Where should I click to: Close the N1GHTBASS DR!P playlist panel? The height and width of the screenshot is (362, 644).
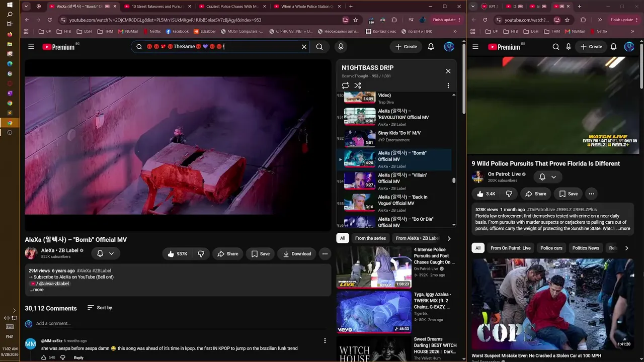tap(448, 71)
